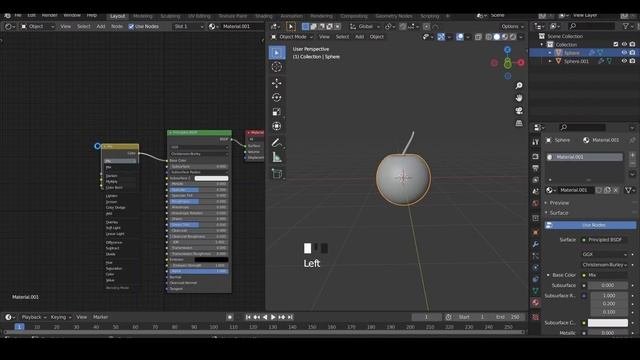Click the Principled BSDF surface shader button
Screen dimensions: 640x360
click(604, 240)
